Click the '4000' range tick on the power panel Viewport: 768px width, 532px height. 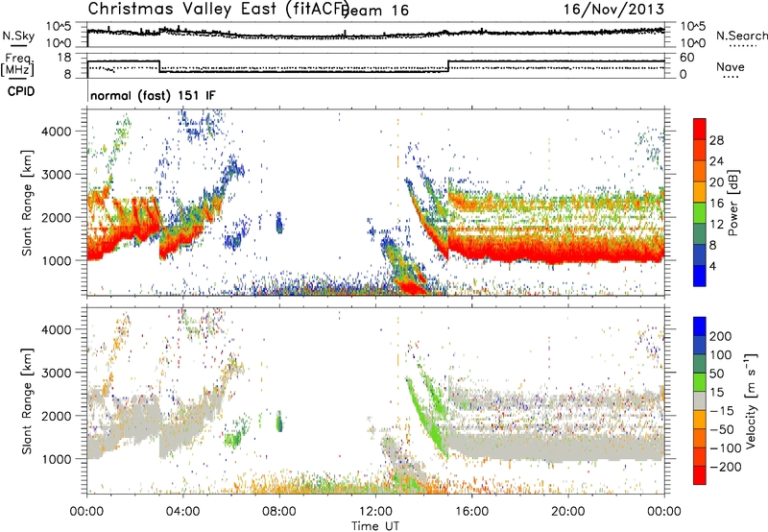(x=56, y=132)
